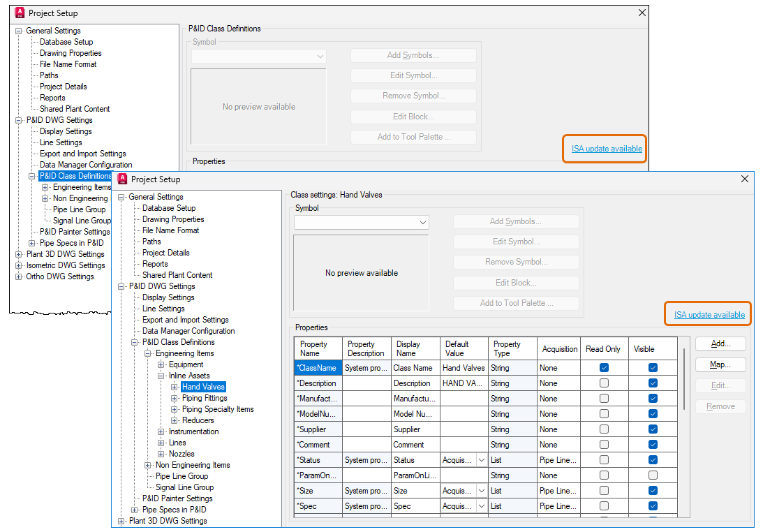This screenshot has width=763, height=532.
Task: Click the Add... properties button
Action: [720, 343]
